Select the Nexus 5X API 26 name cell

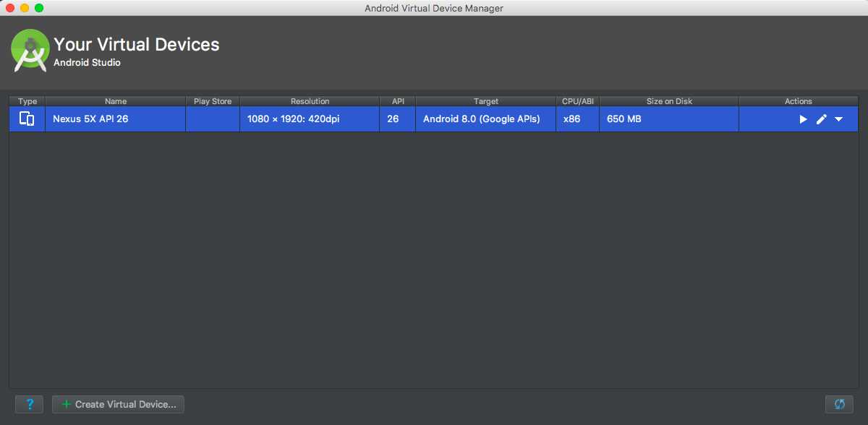pos(116,119)
